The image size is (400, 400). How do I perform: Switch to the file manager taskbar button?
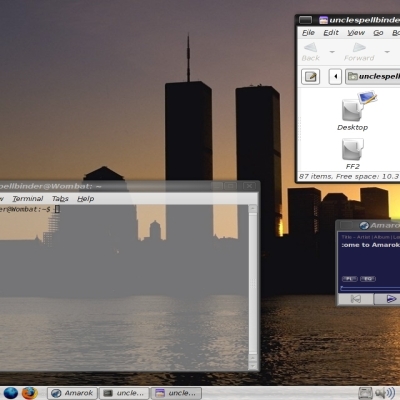point(177,393)
